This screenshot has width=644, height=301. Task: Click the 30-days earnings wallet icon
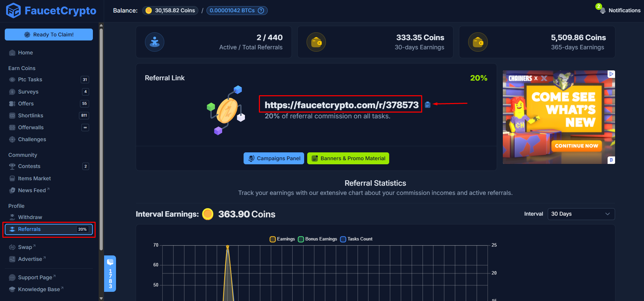[x=316, y=42]
